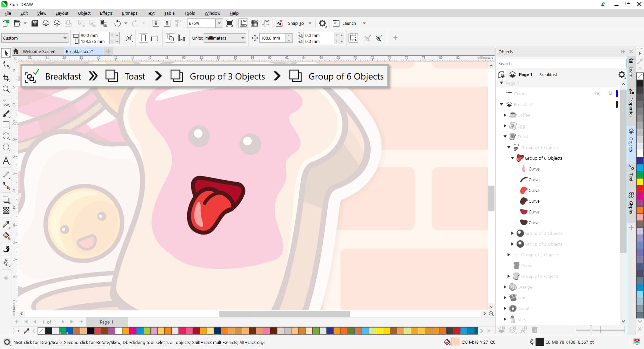
Task: Open the Properties docker tab
Action: [x=631, y=104]
